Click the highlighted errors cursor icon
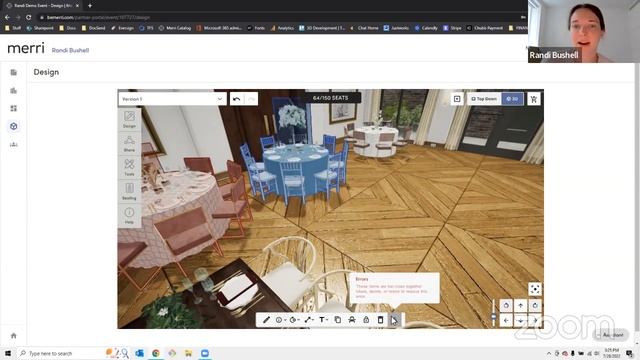The image size is (640, 360). (x=394, y=320)
